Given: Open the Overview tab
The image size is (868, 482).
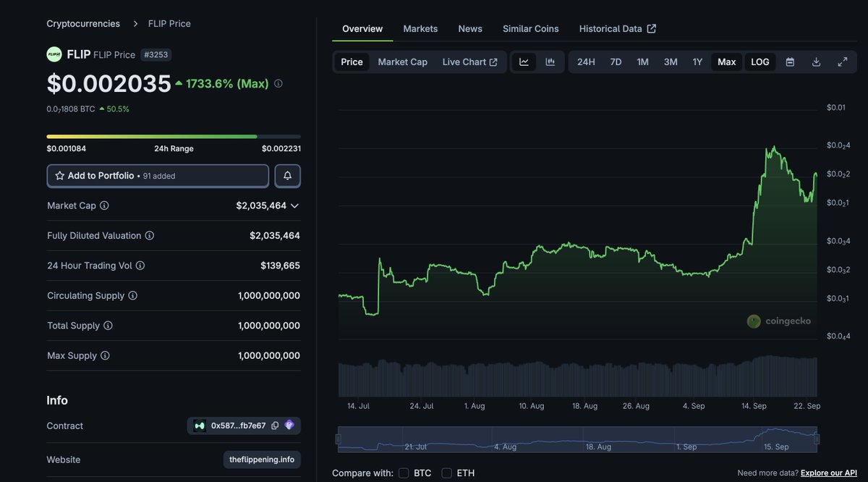Looking at the screenshot, I should [x=362, y=29].
